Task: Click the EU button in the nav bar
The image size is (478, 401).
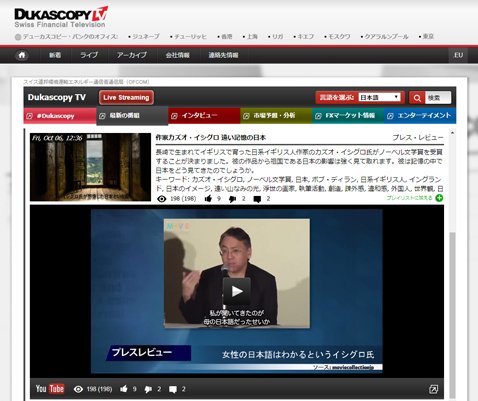Action: click(x=458, y=55)
